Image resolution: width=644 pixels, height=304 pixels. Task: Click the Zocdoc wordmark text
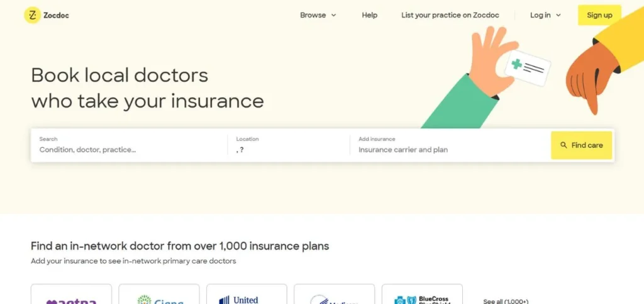(x=57, y=15)
